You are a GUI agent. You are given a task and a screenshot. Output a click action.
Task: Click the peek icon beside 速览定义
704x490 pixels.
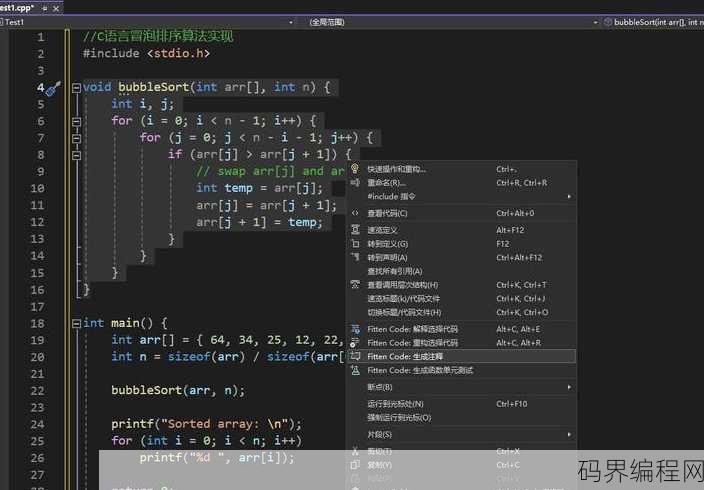[355, 230]
